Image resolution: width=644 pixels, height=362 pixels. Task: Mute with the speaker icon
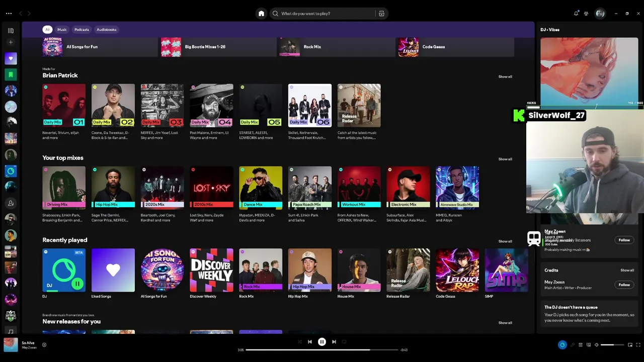coord(596,345)
